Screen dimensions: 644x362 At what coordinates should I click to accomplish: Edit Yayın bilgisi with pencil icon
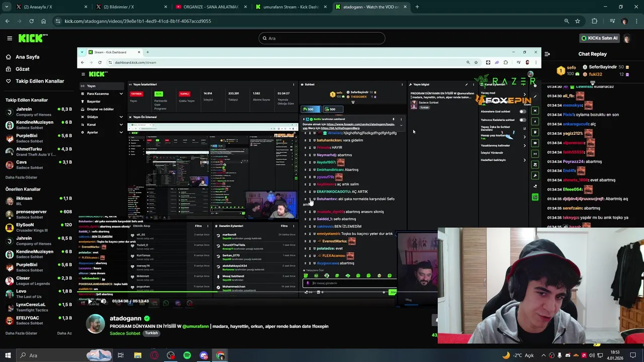(466, 84)
